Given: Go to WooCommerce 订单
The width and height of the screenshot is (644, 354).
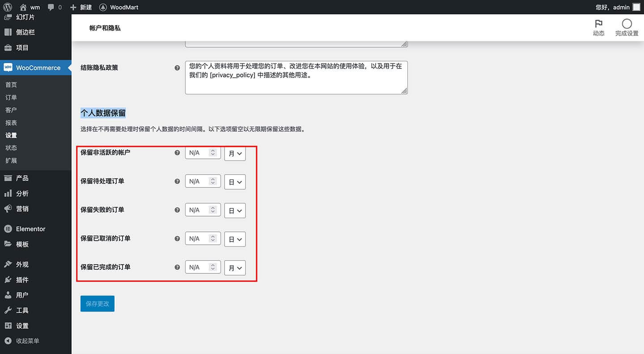Looking at the screenshot, I should (11, 97).
